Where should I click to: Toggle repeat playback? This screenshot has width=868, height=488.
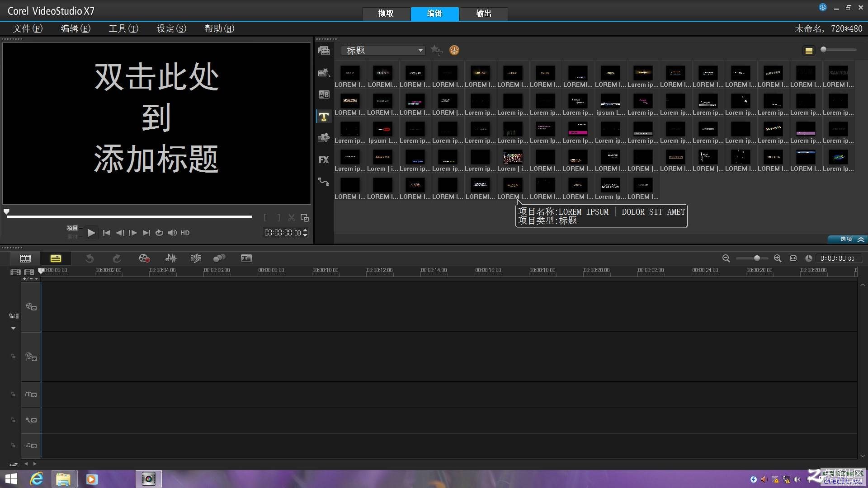(x=159, y=233)
